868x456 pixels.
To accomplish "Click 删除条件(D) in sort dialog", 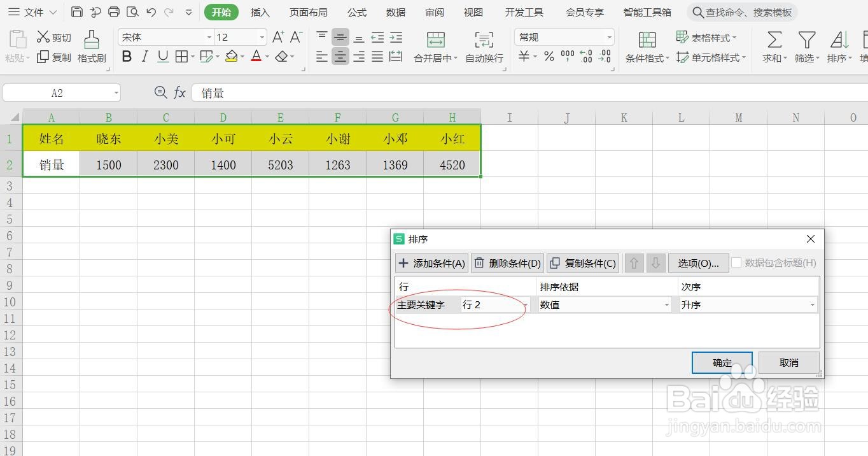I will point(507,263).
